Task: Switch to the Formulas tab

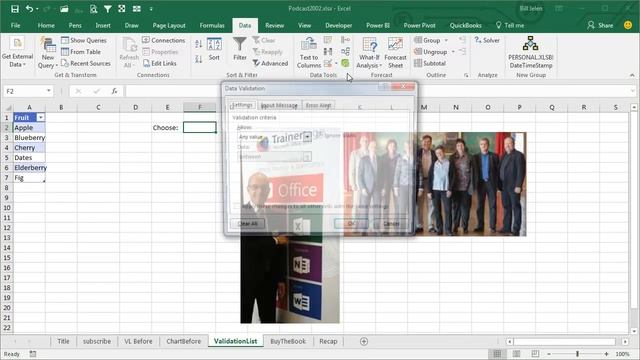Action: (212, 25)
